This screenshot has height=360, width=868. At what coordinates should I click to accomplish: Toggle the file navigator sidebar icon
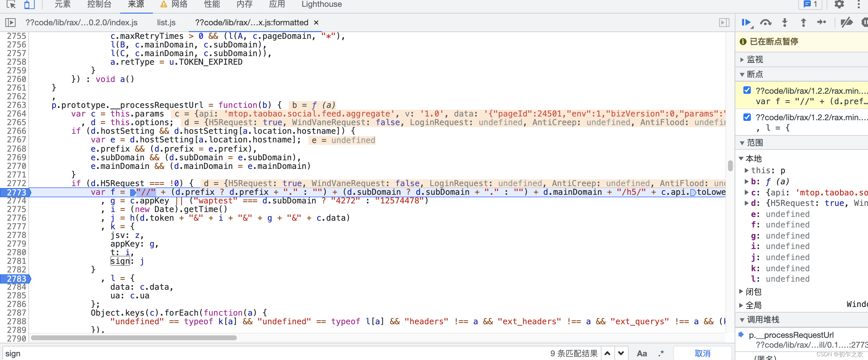[x=10, y=22]
